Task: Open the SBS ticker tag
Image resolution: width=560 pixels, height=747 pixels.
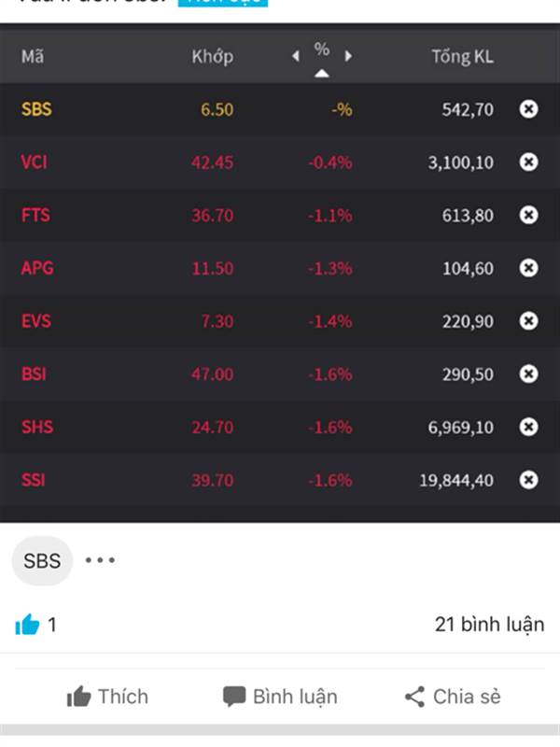Action: pos(42,561)
